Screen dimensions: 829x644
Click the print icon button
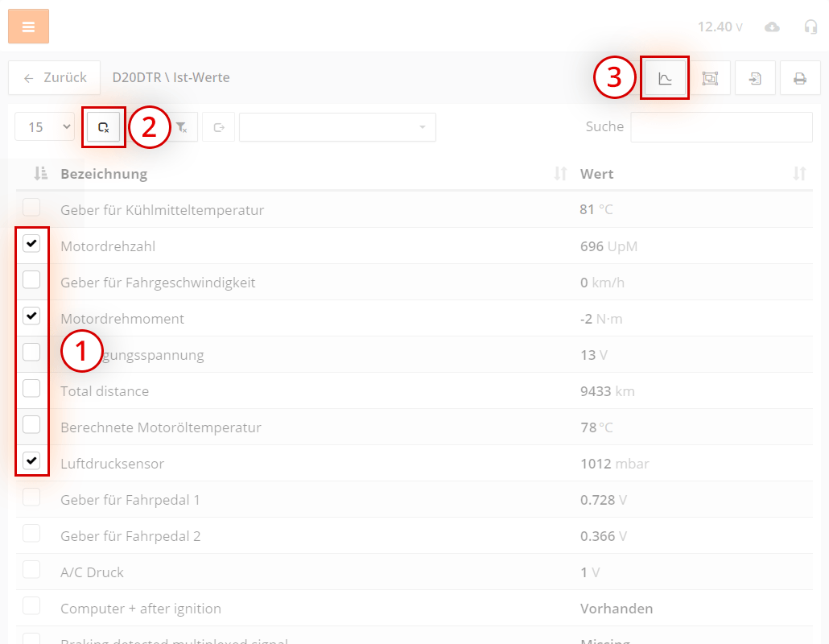(799, 78)
